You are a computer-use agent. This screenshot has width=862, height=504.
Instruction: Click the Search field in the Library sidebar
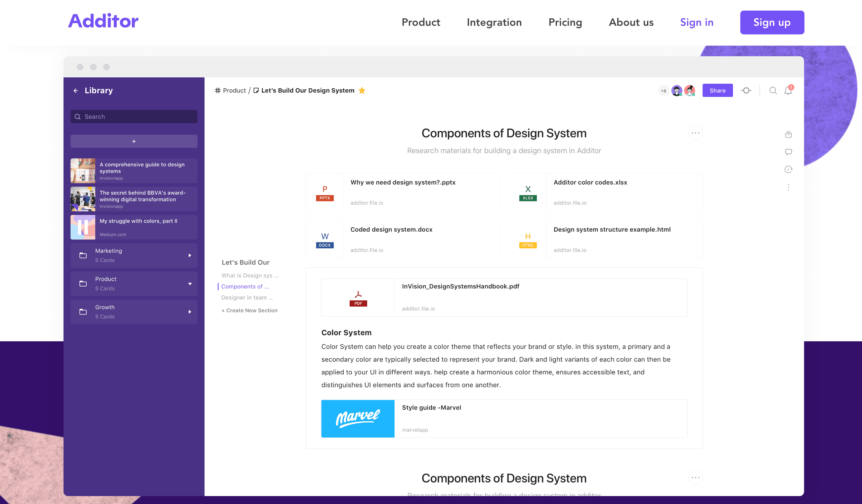pos(134,117)
